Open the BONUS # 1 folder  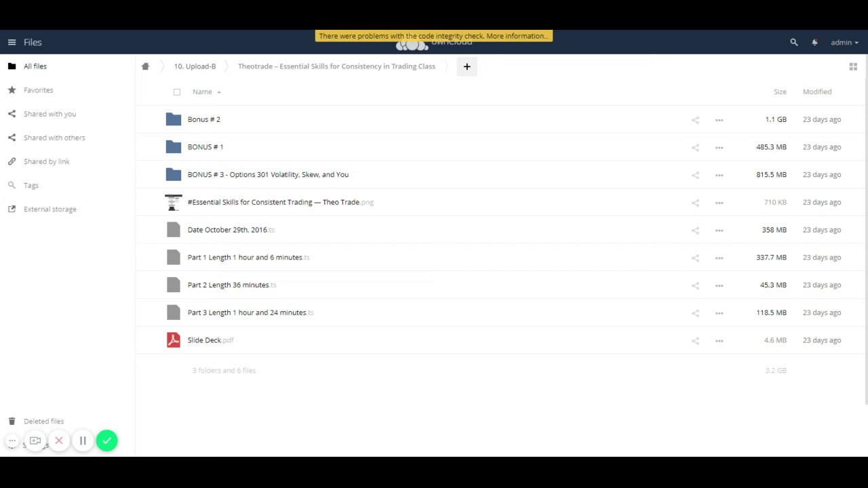coord(205,147)
